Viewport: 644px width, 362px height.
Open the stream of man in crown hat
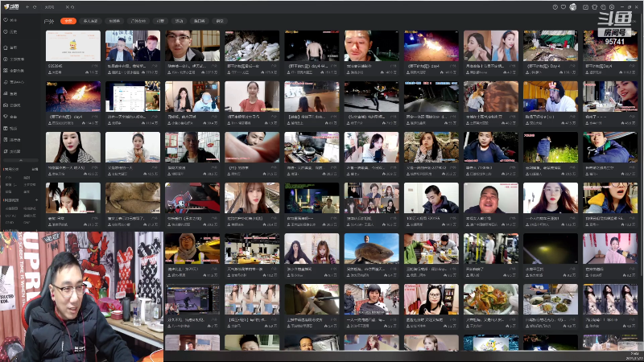(x=551, y=97)
